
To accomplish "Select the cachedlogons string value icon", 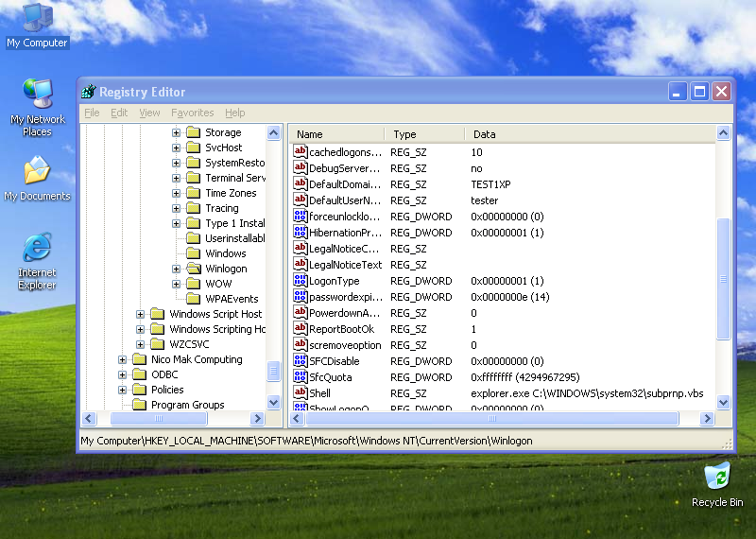I will click(300, 151).
